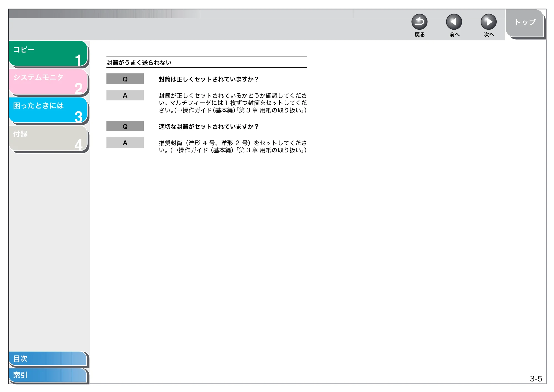
Task: Select chapter 3 困ったときには tab
Action: 48,110
